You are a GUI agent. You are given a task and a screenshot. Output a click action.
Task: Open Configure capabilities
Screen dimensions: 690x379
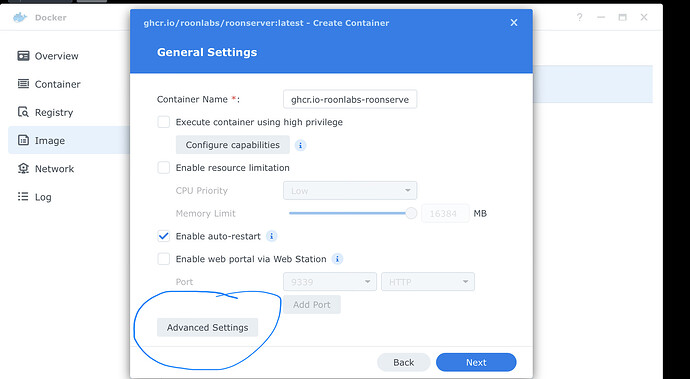232,145
